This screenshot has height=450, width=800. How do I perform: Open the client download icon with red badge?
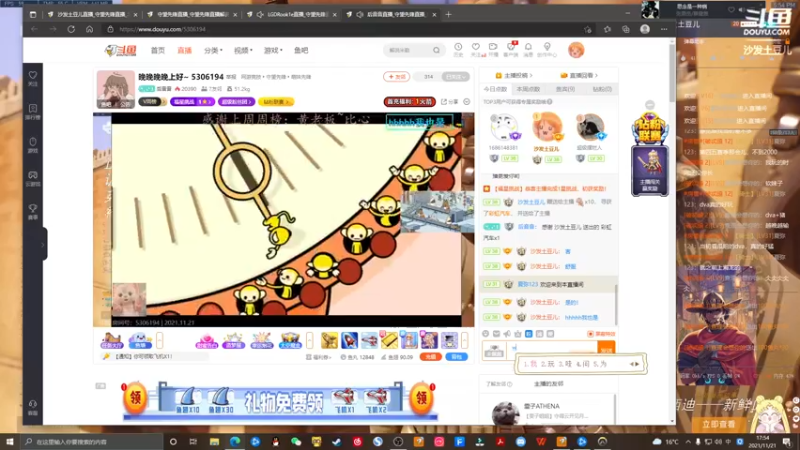511,49
